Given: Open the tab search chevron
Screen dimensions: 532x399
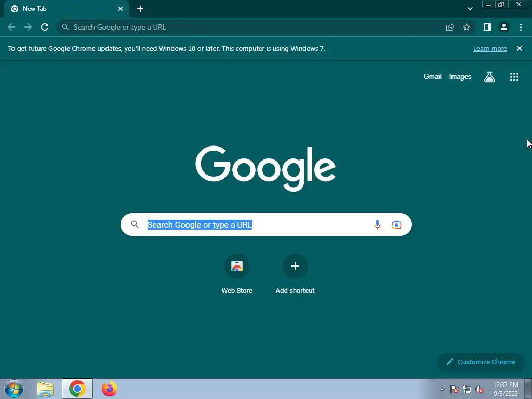Looking at the screenshot, I should [470, 9].
